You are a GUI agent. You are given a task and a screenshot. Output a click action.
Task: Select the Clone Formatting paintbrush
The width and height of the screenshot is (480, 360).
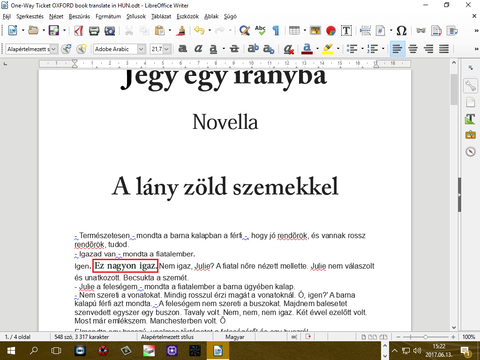pos(182,31)
